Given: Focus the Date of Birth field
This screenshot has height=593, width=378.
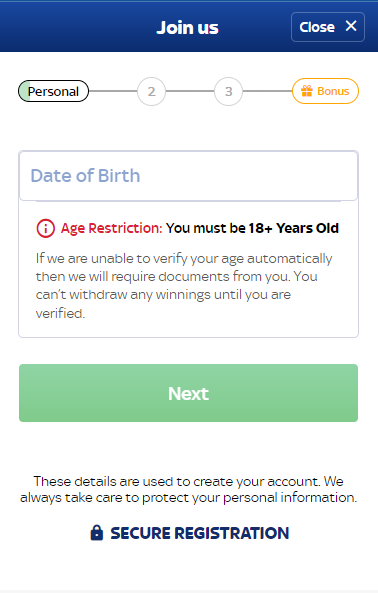Looking at the screenshot, I should (x=188, y=176).
